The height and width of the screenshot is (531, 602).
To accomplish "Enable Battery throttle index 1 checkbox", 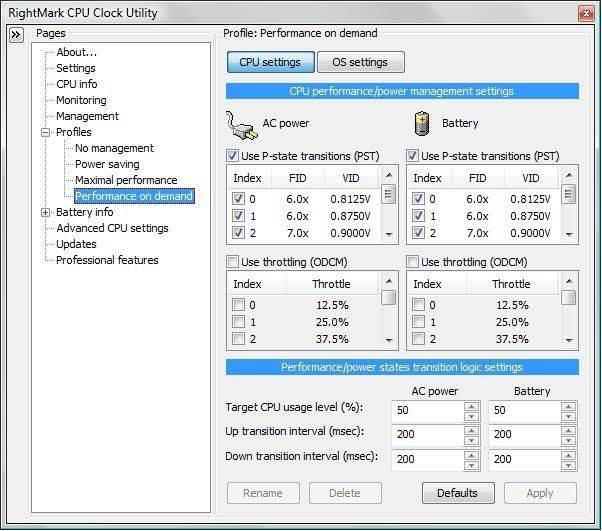I will [x=418, y=322].
